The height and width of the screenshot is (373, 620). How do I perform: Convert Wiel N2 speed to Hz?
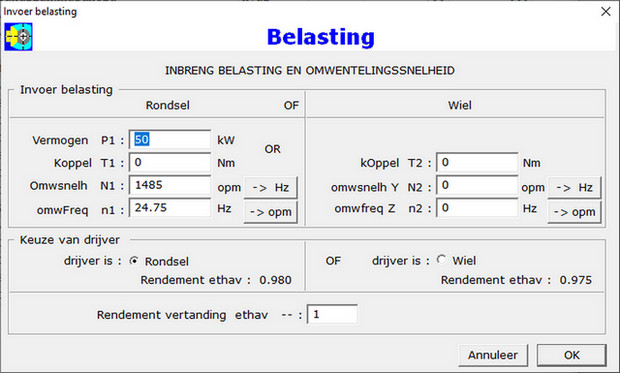click(575, 187)
